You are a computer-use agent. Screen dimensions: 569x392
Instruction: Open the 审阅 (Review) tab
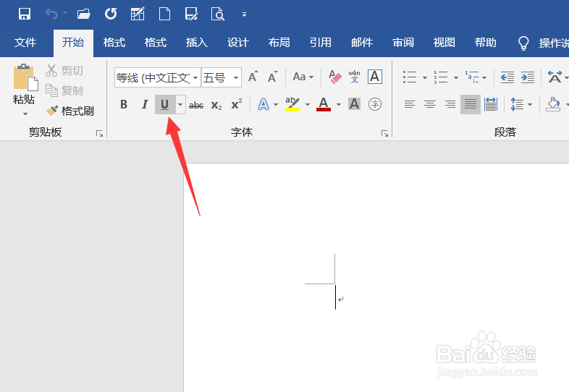[x=403, y=43]
